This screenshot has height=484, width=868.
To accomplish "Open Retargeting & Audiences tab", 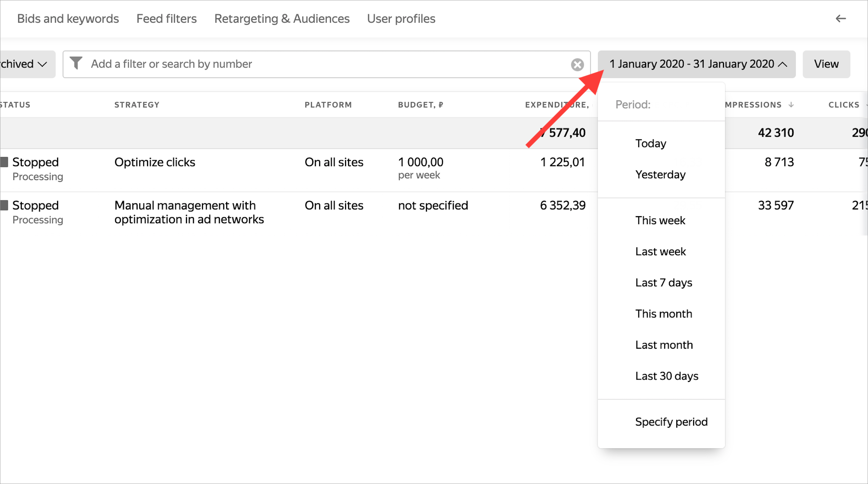I will pos(282,18).
